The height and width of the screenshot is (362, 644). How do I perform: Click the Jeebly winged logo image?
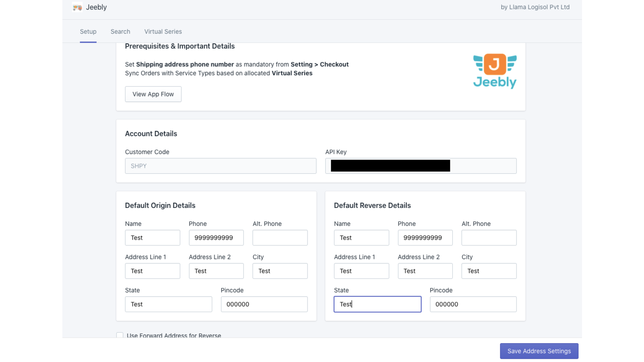pyautogui.click(x=495, y=71)
